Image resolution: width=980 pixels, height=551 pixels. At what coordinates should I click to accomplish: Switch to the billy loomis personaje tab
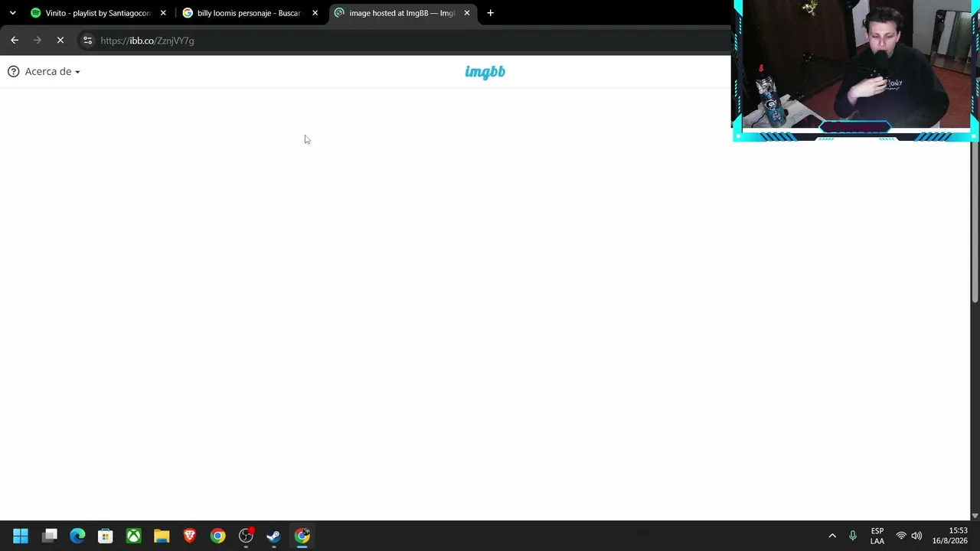(250, 13)
